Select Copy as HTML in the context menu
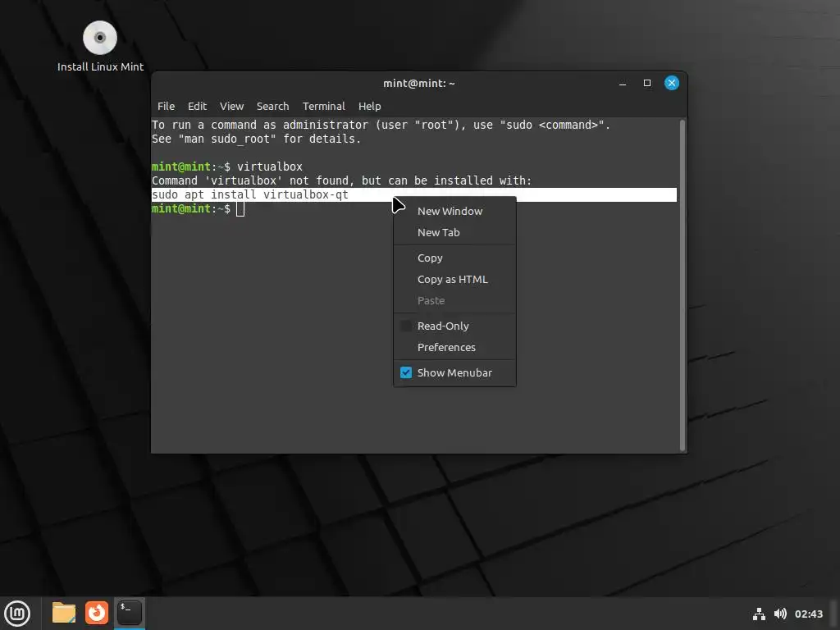Image resolution: width=840 pixels, height=630 pixels. tap(454, 279)
